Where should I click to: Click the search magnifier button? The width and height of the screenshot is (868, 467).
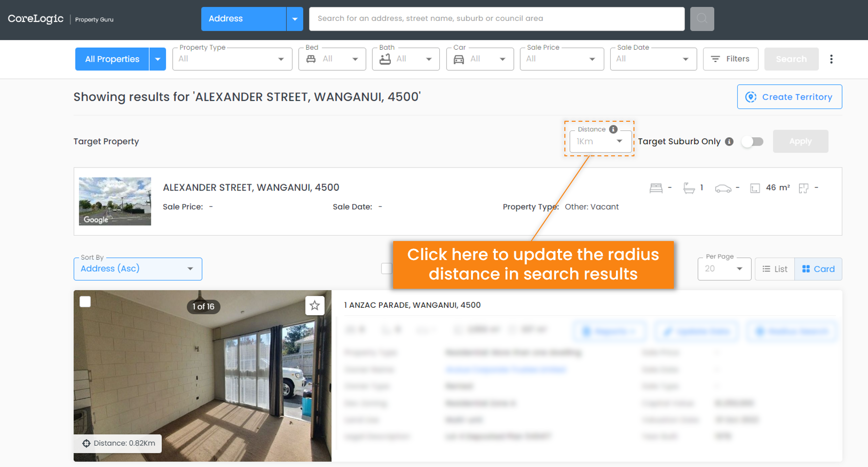click(702, 19)
